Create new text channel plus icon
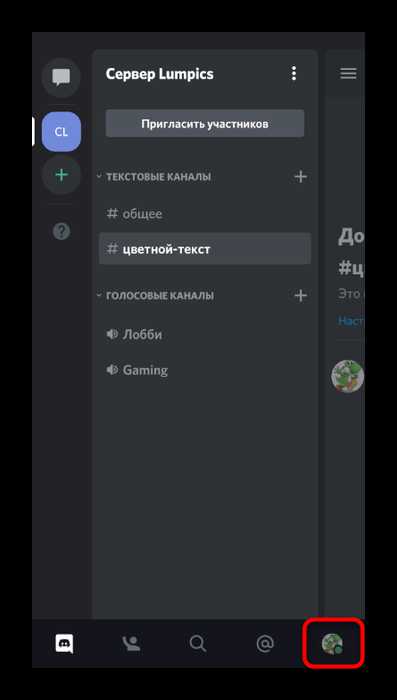 tap(301, 177)
